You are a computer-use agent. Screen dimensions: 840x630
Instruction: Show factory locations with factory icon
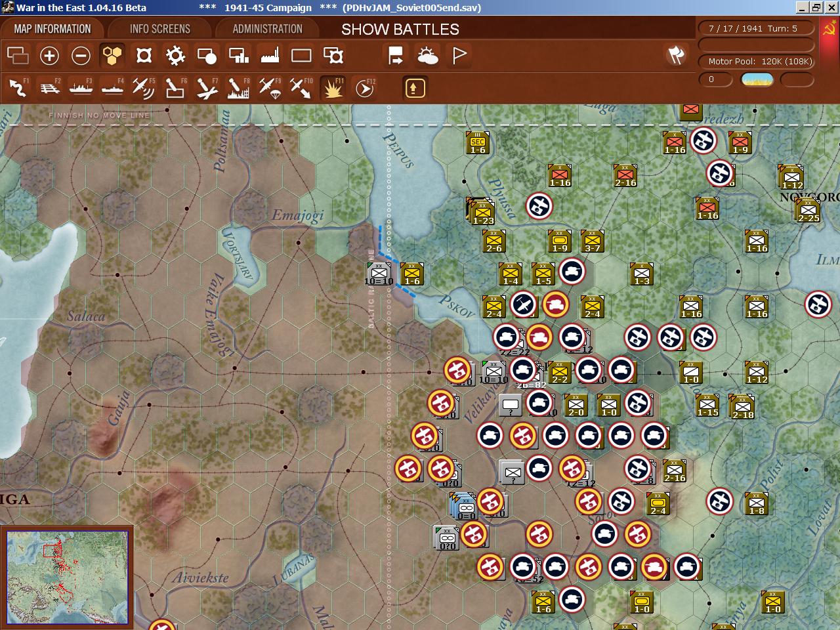click(x=270, y=56)
